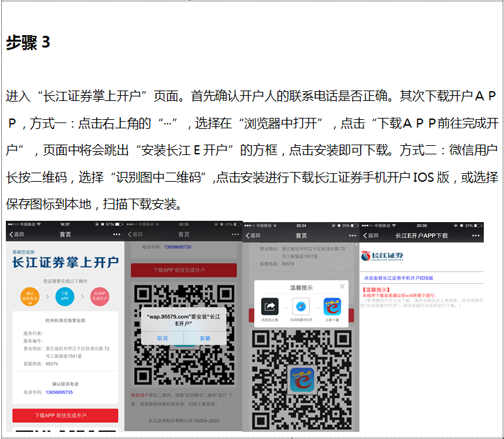Image resolution: width=504 pixels, height=439 pixels.
Task: Tap 安装 in the wap.95579.com dialog
Action: pyautogui.click(x=204, y=338)
